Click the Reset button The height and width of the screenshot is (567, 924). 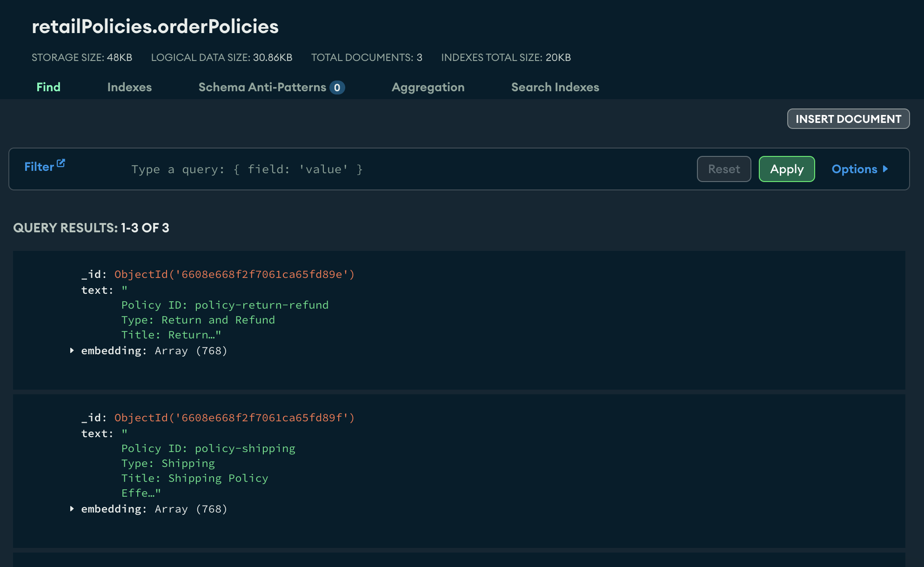(x=724, y=169)
